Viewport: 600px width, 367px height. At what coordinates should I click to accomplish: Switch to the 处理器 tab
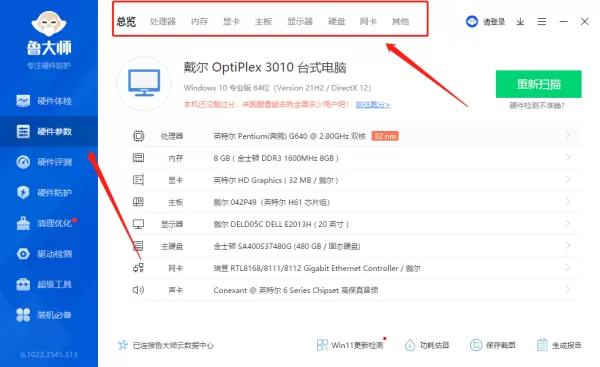coord(163,21)
